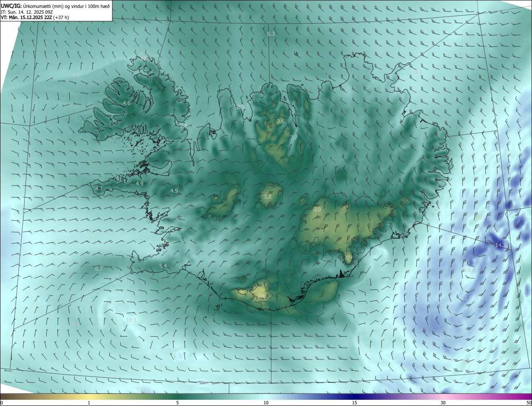Image resolution: width=532 pixels, height=406 pixels.
Task: Click the 6.3 value label
Action: coord(271,34)
